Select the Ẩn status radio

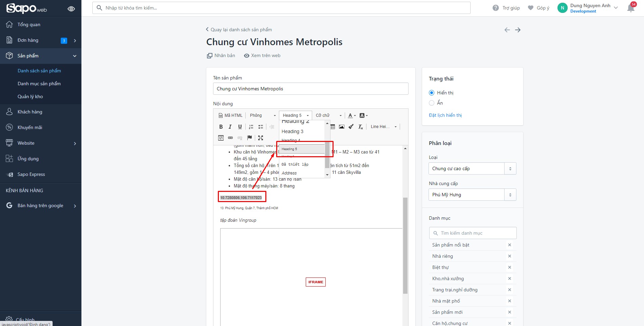point(432,103)
